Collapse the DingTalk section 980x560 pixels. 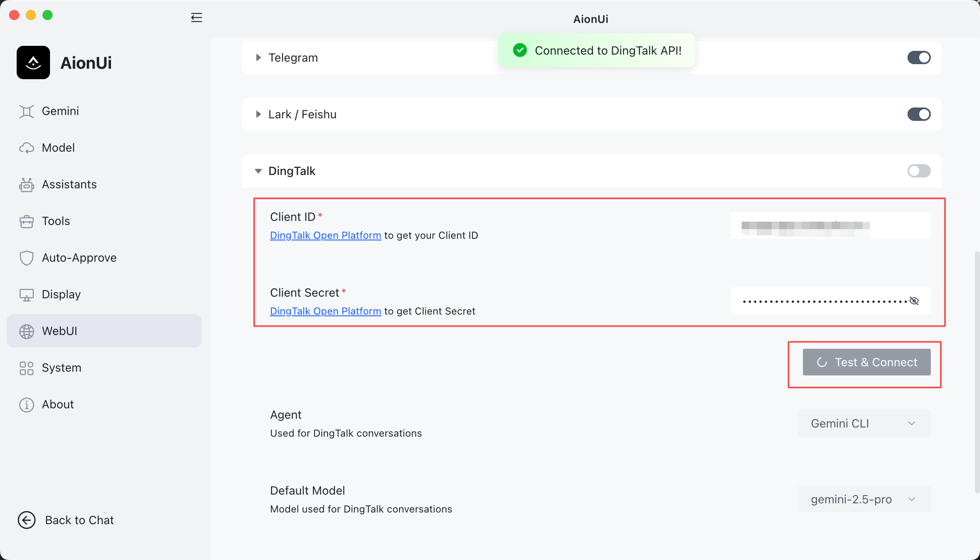pyautogui.click(x=258, y=171)
